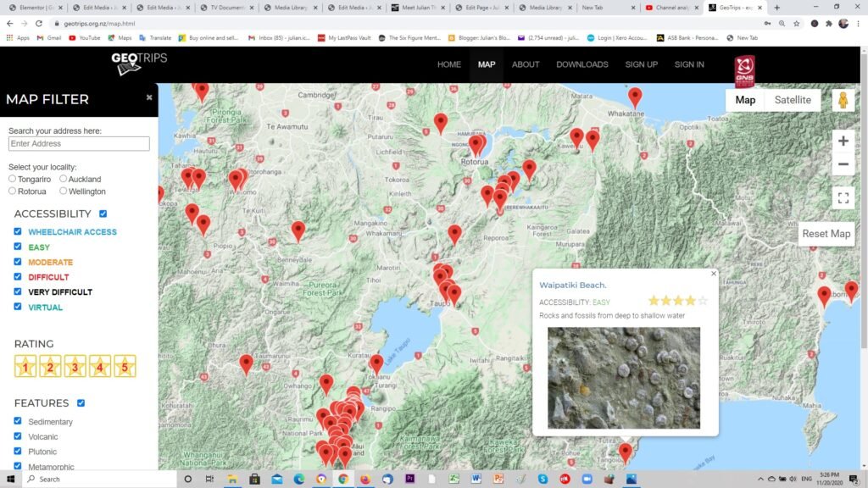Close the Waipatiki Beach popup

pyautogui.click(x=714, y=274)
